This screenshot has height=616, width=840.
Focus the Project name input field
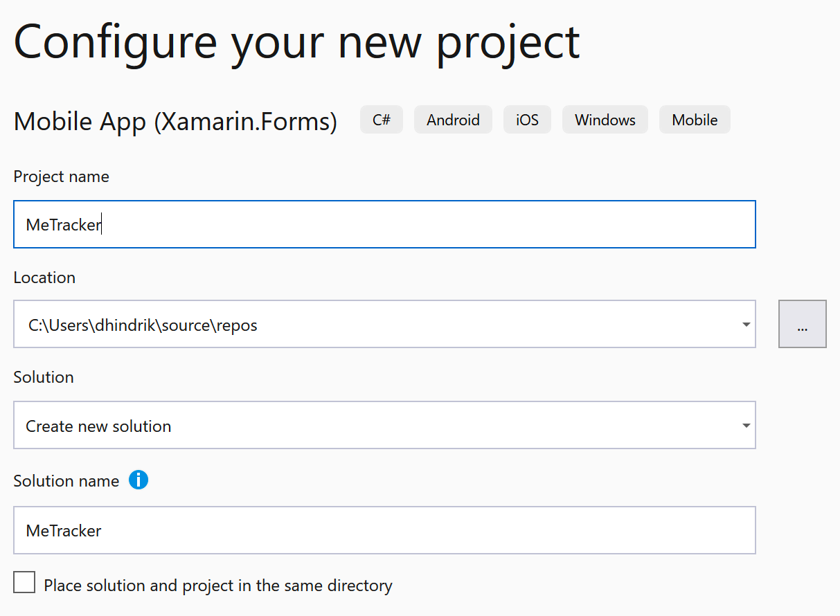[x=384, y=224]
